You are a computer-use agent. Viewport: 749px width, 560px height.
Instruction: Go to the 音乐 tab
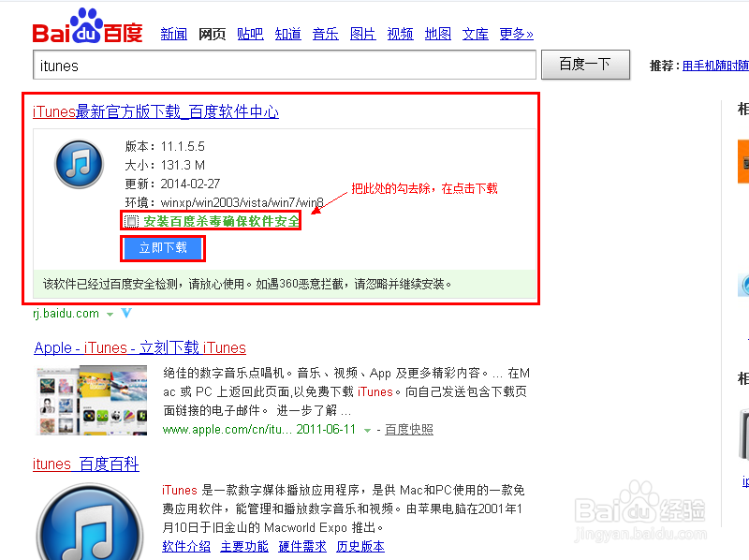(x=325, y=34)
